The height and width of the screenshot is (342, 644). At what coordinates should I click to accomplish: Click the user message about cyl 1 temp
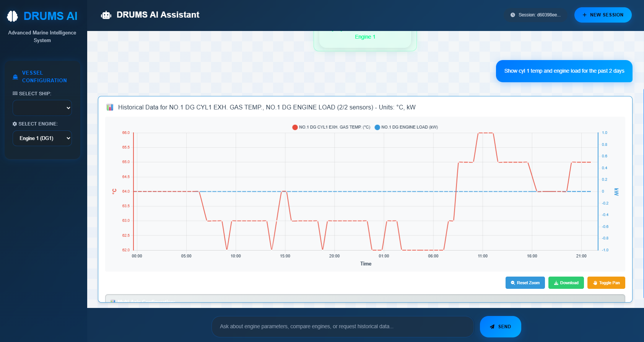(x=564, y=71)
